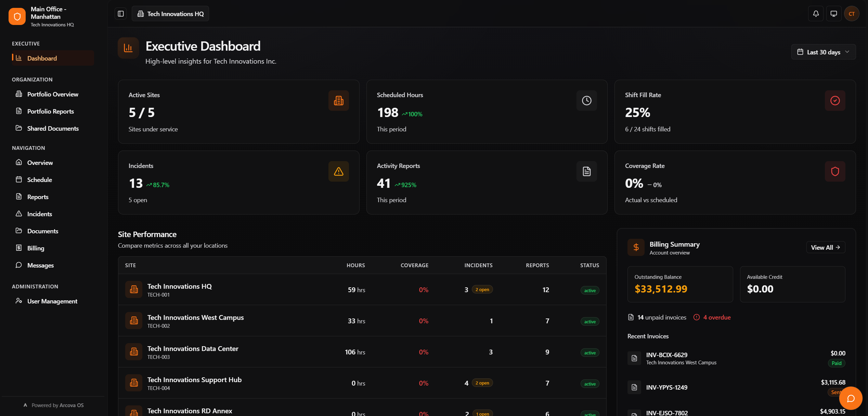
Task: Open invoice INV-YPYS-1249
Action: click(736, 387)
